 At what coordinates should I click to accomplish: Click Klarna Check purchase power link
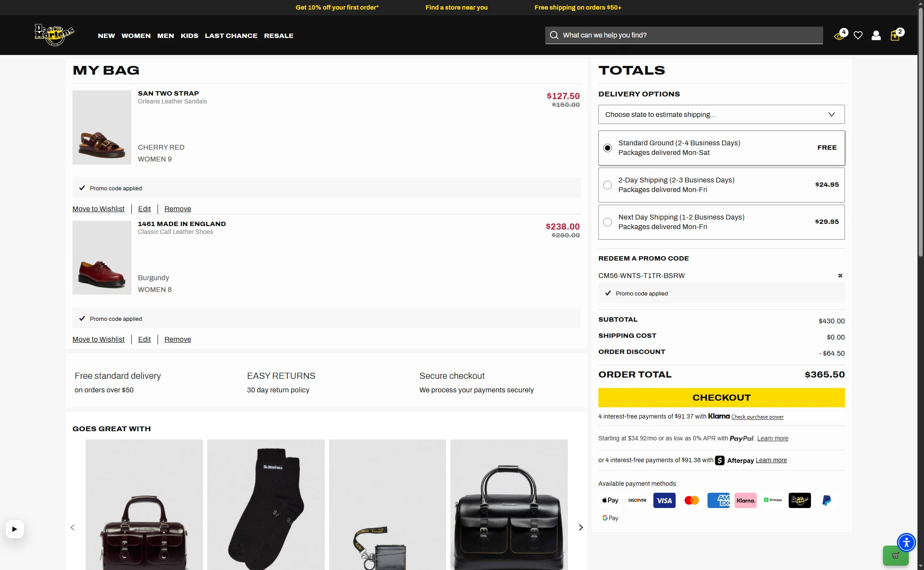tap(757, 417)
